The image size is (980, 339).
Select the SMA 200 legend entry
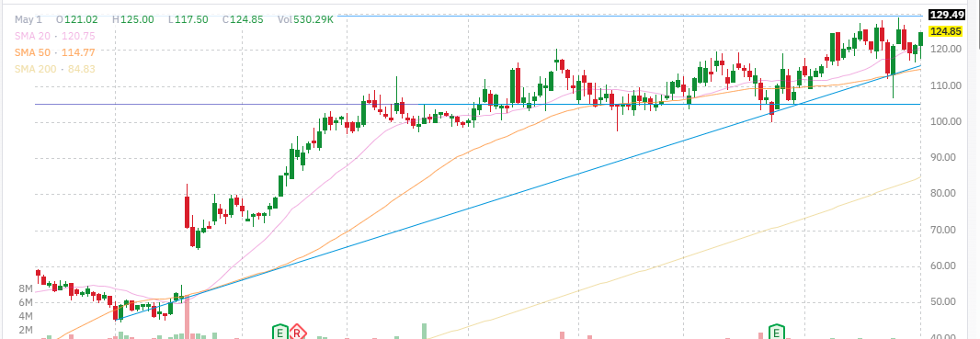(55, 69)
